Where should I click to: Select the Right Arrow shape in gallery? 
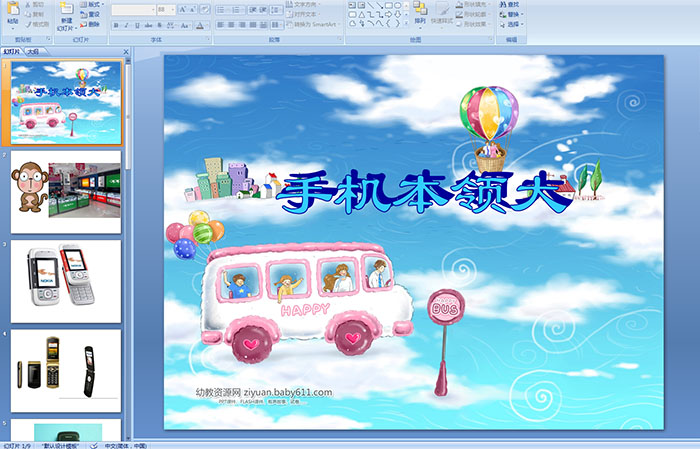pos(388,15)
